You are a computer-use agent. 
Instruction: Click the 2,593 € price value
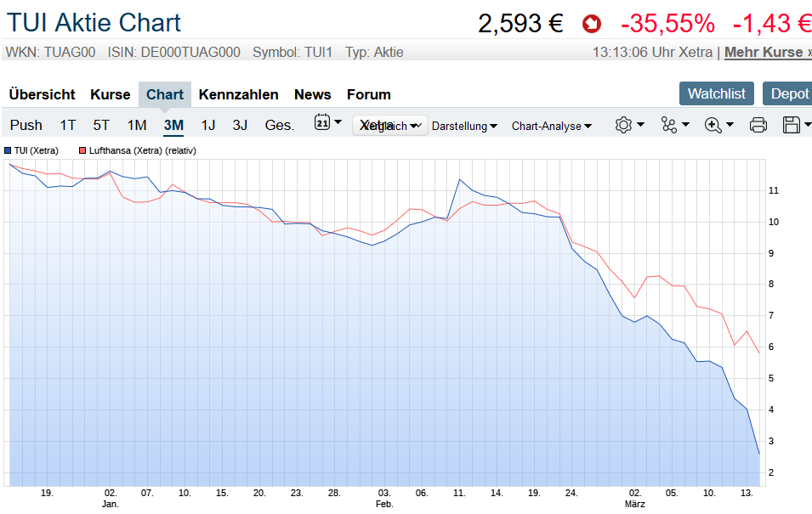(520, 24)
